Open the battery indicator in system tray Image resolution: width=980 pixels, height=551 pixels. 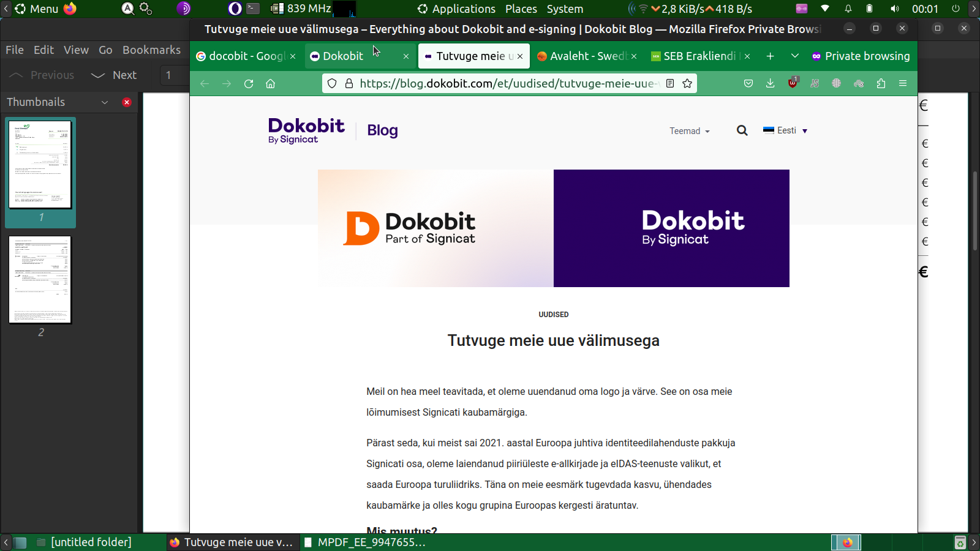pyautogui.click(x=869, y=9)
